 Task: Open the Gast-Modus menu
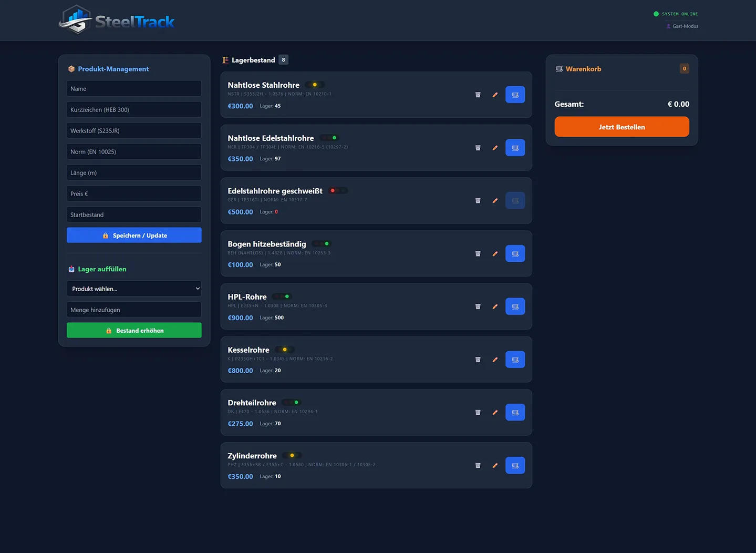(681, 26)
